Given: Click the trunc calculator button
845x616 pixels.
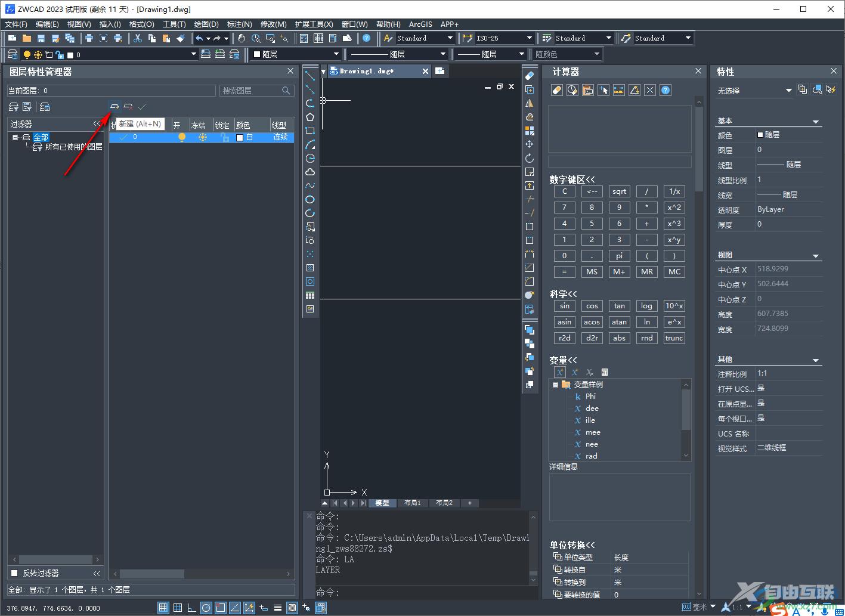Looking at the screenshot, I should 674,338.
